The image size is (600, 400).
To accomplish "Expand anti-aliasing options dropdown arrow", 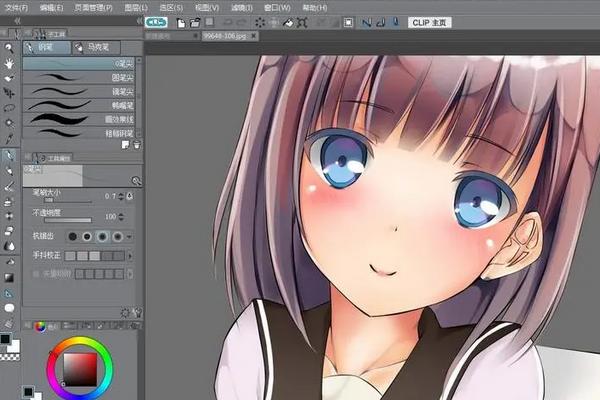I will click(129, 237).
